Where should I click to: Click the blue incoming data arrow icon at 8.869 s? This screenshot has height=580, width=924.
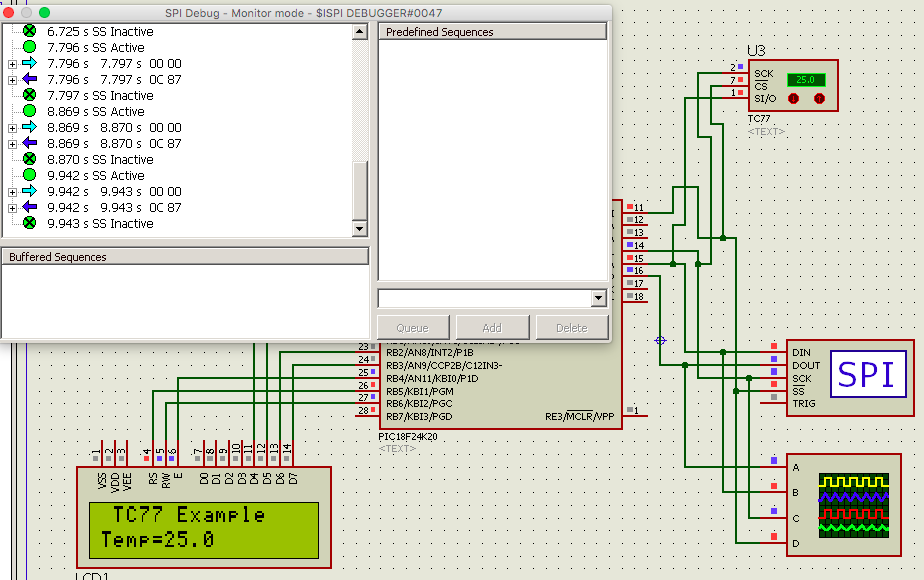[28, 143]
